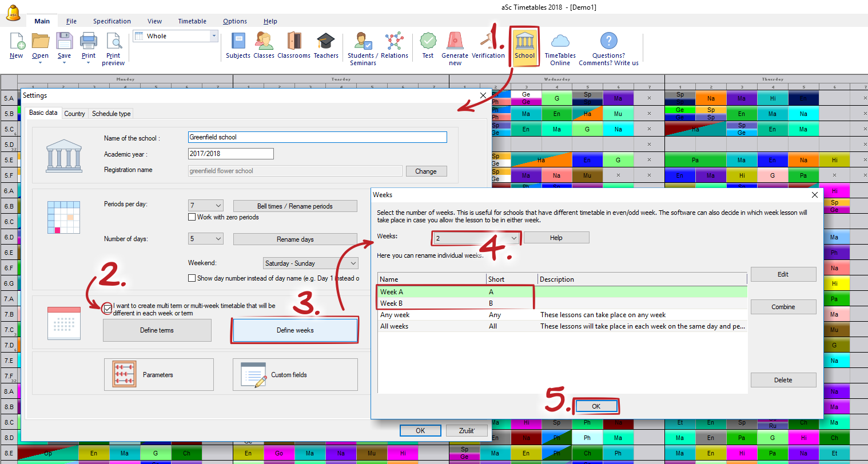The height and width of the screenshot is (464, 868).
Task: Run the Test checkmark icon
Action: [x=428, y=42]
